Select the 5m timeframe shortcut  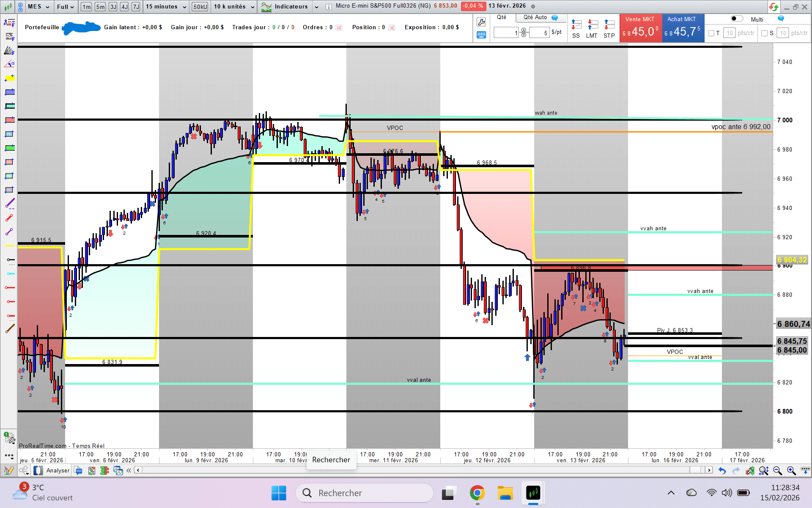[100, 6]
